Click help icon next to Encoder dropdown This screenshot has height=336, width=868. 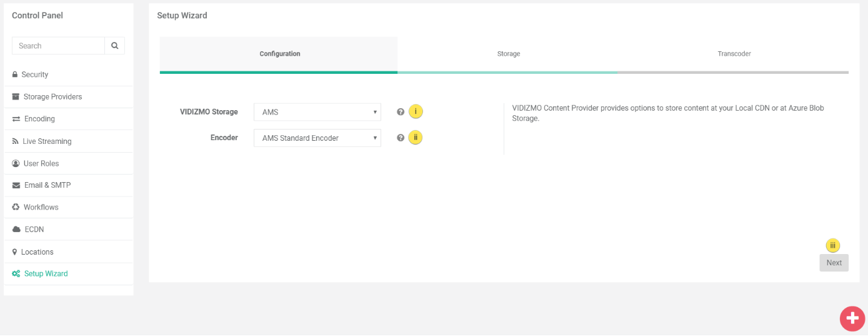pos(401,138)
